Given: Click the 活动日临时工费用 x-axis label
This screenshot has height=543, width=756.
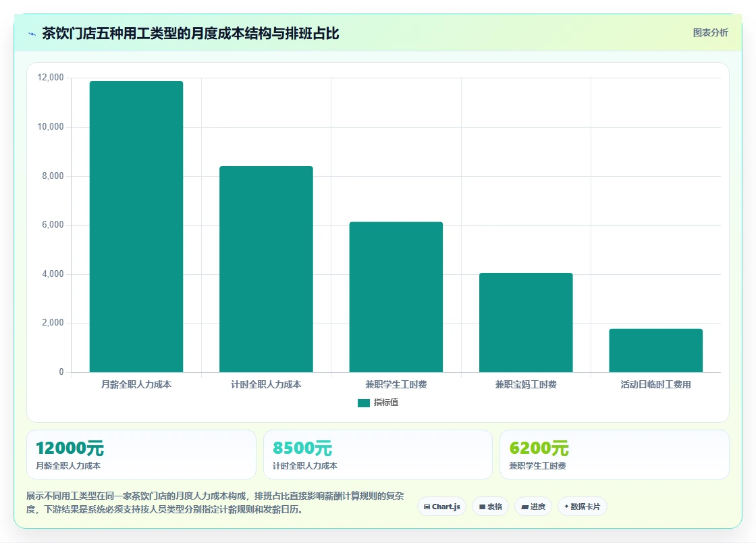Looking at the screenshot, I should click(x=655, y=384).
